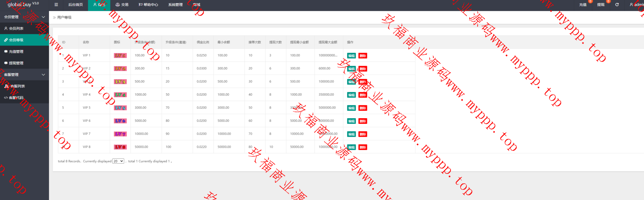
Task: Open the 帮助中心 top menu
Action: [x=148, y=5]
